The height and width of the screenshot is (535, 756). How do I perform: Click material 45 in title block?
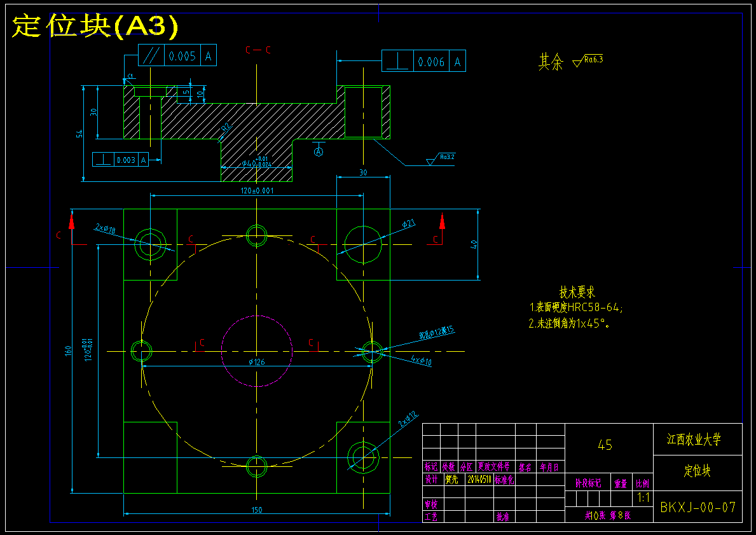605,445
